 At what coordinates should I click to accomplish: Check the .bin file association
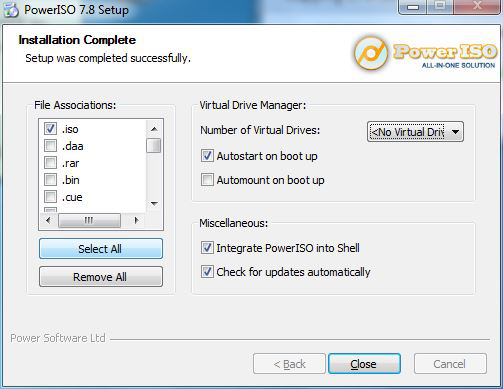[50, 180]
